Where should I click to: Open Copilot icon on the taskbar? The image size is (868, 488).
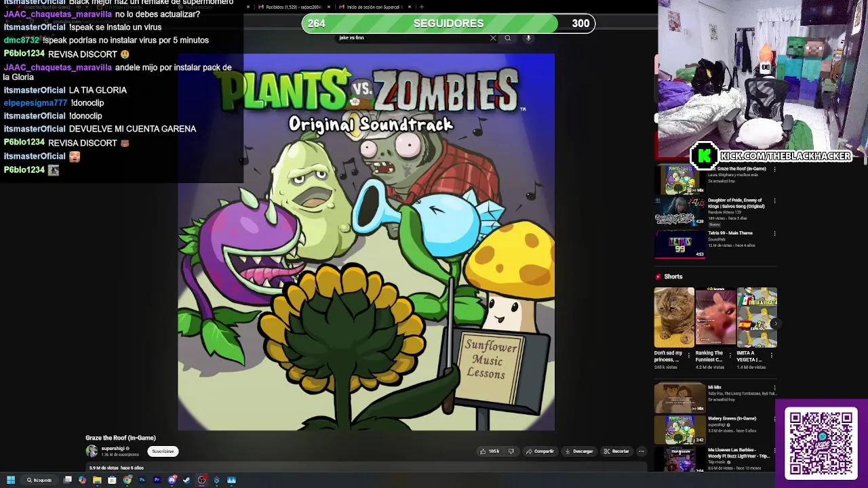point(82,480)
